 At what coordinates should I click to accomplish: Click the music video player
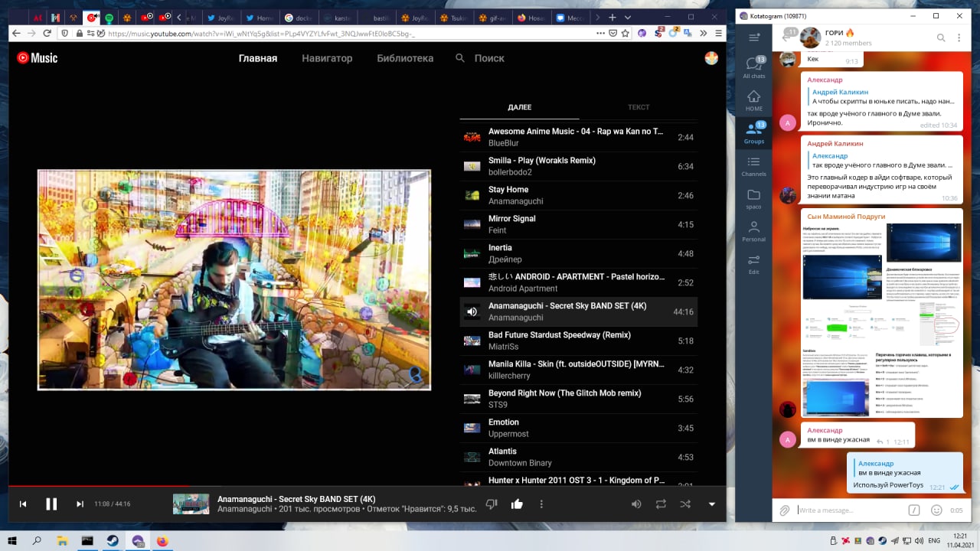click(234, 280)
